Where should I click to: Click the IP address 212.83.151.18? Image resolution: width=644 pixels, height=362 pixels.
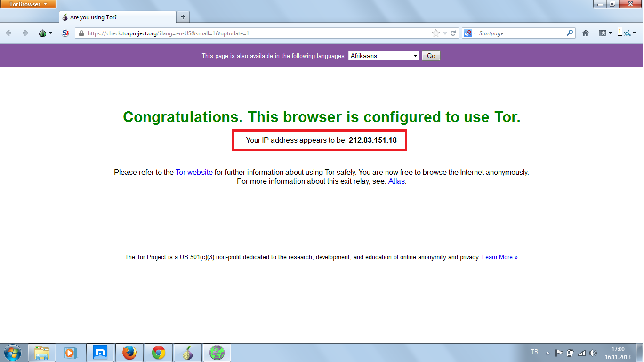coord(373,140)
